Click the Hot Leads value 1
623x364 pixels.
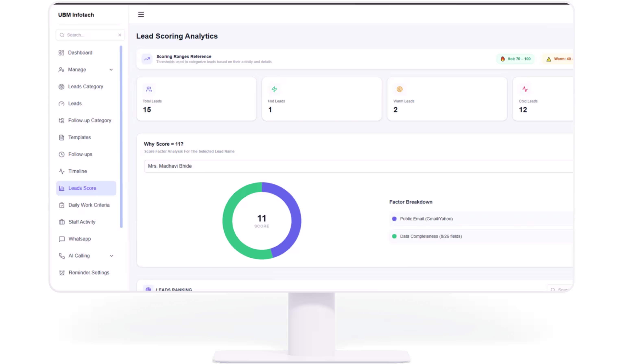270,110
